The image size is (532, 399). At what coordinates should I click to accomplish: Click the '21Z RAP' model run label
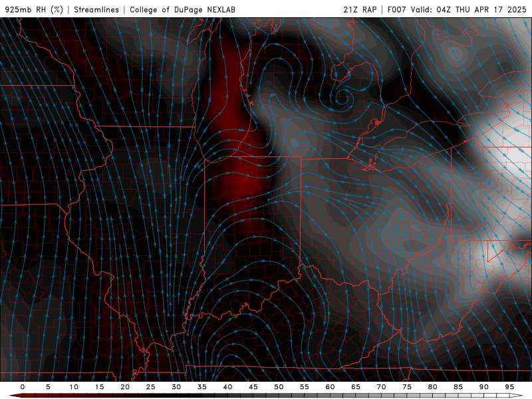360,9
